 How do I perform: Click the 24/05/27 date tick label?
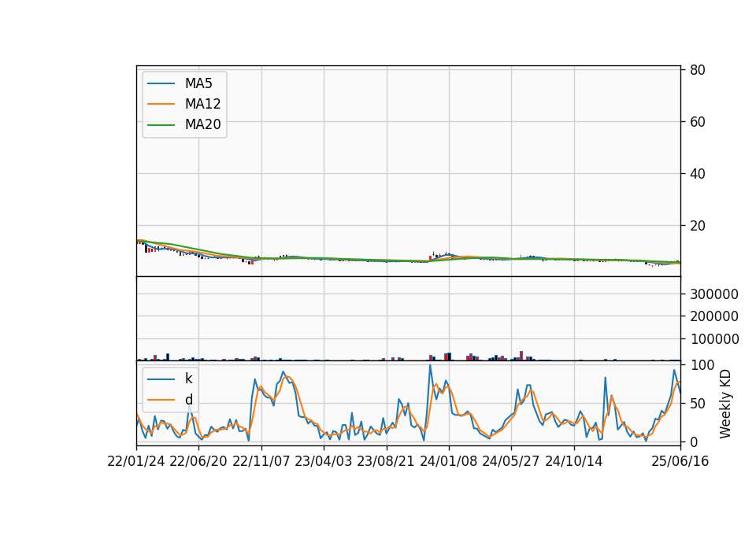tap(510, 461)
